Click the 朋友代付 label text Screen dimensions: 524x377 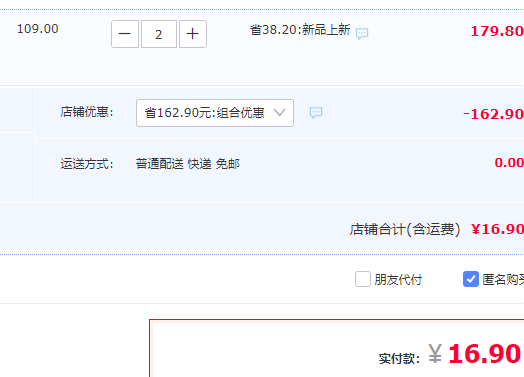pyautogui.click(x=398, y=280)
